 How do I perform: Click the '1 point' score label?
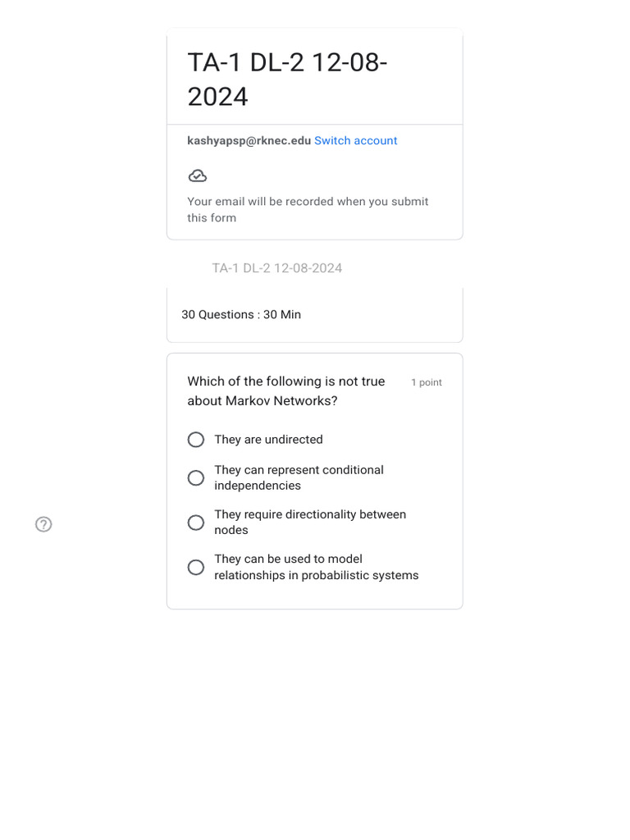pyautogui.click(x=427, y=382)
